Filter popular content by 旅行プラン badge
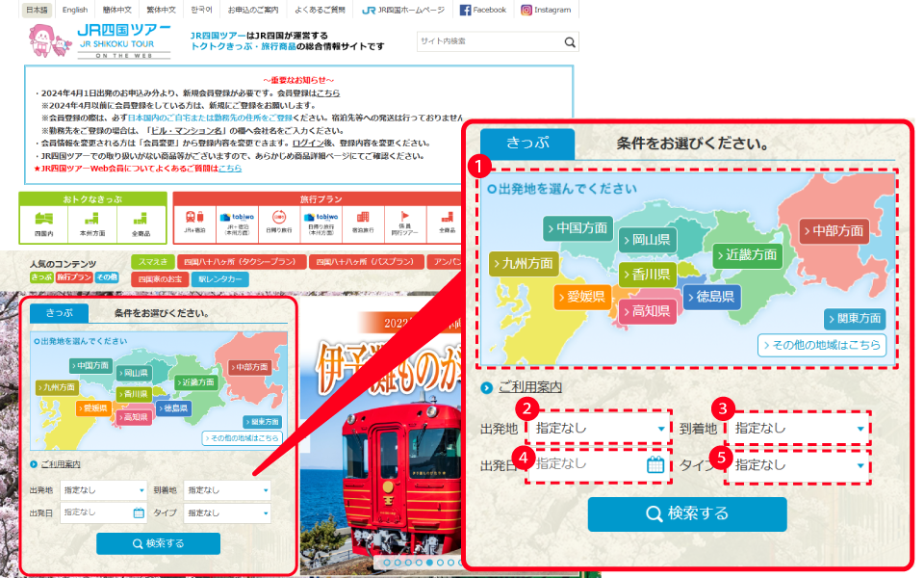Screen dimensions: 924x578 (x=74, y=277)
